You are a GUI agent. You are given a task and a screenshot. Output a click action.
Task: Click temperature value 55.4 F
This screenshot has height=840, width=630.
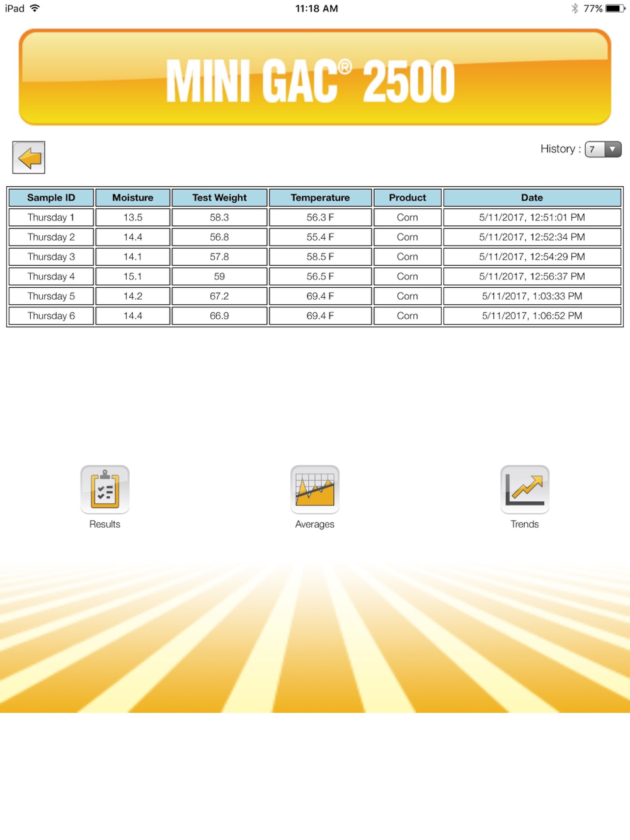tap(320, 237)
